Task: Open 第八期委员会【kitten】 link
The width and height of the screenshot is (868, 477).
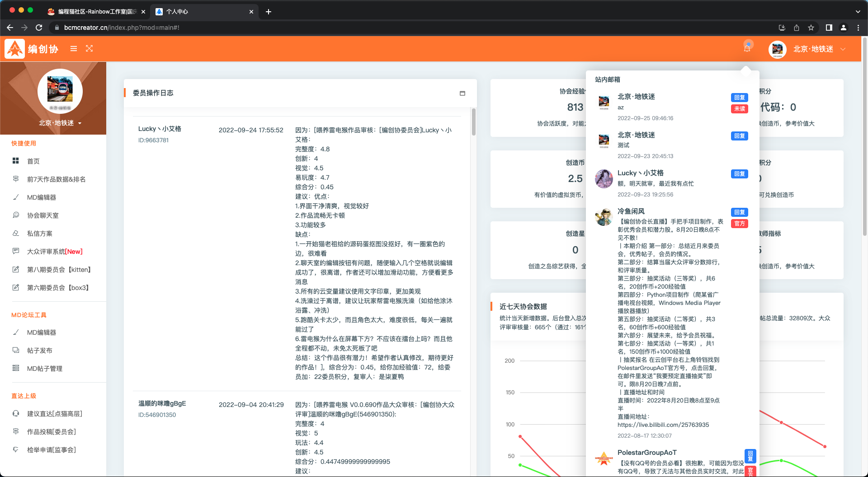Action: [x=60, y=270]
